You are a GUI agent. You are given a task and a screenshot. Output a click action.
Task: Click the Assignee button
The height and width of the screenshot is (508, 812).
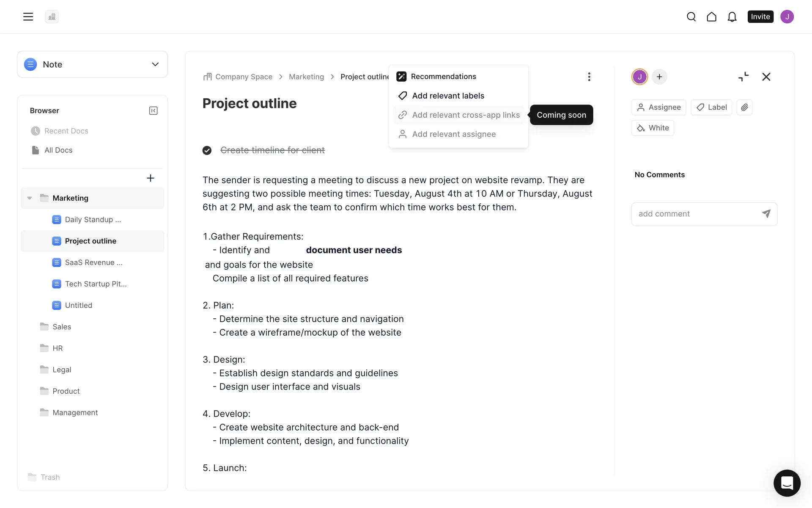click(x=658, y=107)
